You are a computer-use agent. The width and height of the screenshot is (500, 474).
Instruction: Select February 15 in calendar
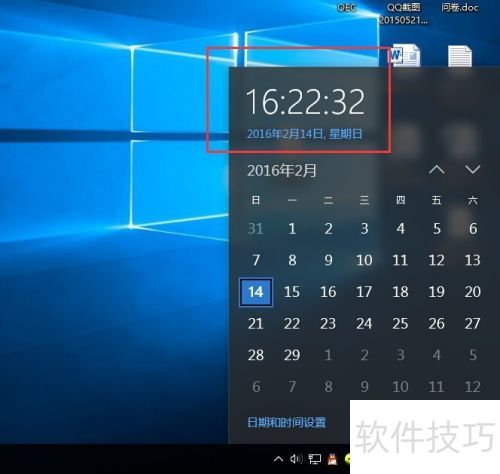coord(292,292)
